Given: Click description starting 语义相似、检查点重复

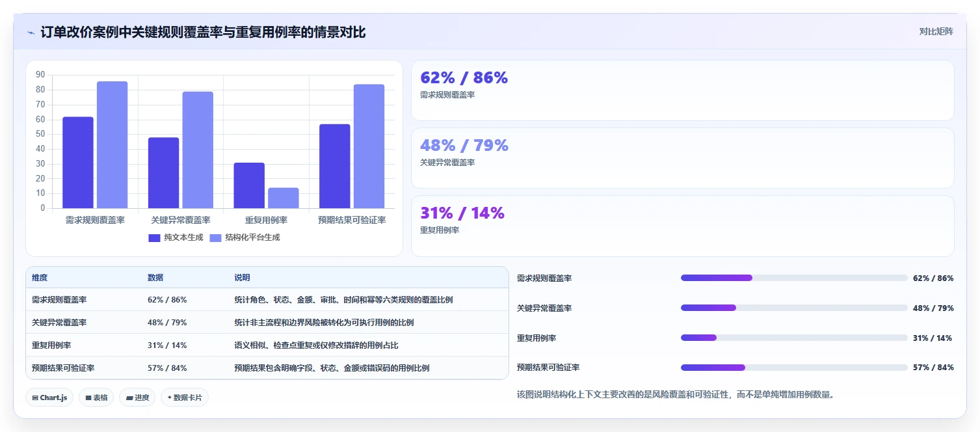Looking at the screenshot, I should [316, 345].
